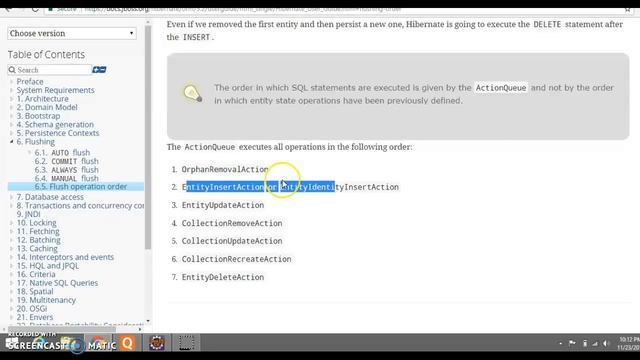Screen dimensions: 640x360
Task: Open 14. Interceptors and events chapter
Action: coord(65,257)
